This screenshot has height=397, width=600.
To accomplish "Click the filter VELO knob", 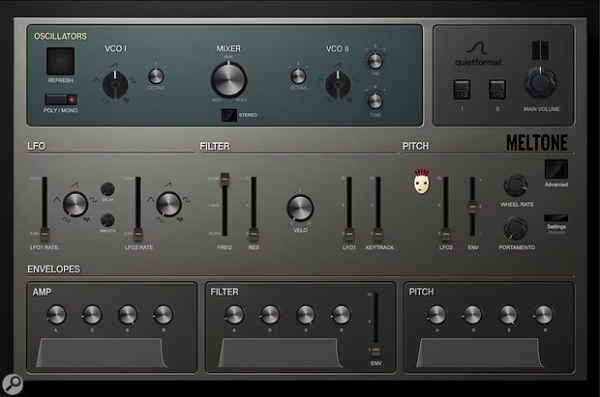I will pyautogui.click(x=300, y=208).
